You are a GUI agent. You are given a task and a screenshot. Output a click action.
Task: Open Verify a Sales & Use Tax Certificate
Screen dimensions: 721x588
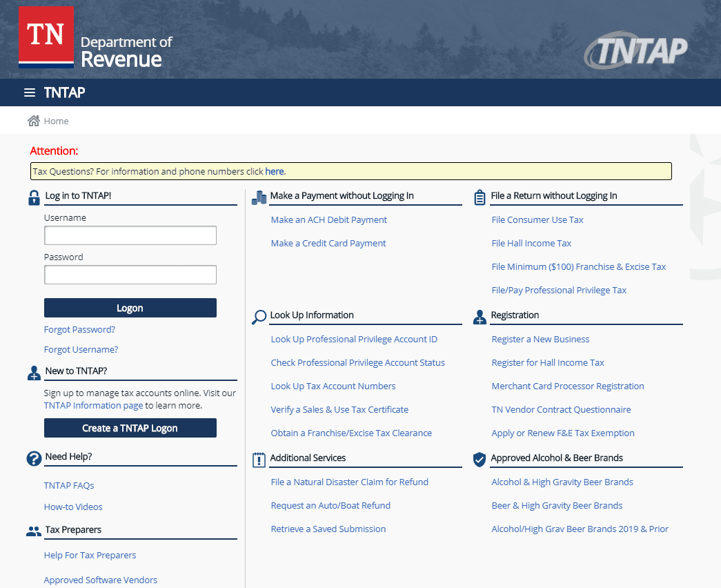[x=339, y=409]
